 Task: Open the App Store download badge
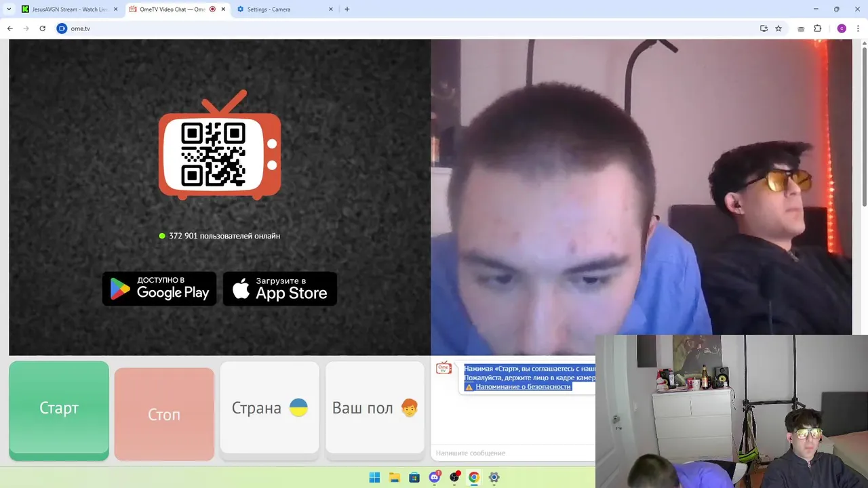pyautogui.click(x=280, y=289)
